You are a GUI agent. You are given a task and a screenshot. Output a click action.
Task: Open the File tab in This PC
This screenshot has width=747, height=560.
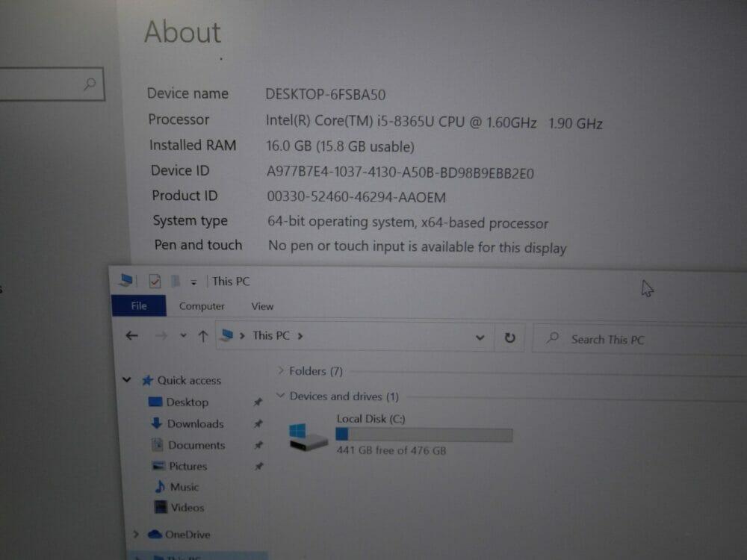(139, 305)
